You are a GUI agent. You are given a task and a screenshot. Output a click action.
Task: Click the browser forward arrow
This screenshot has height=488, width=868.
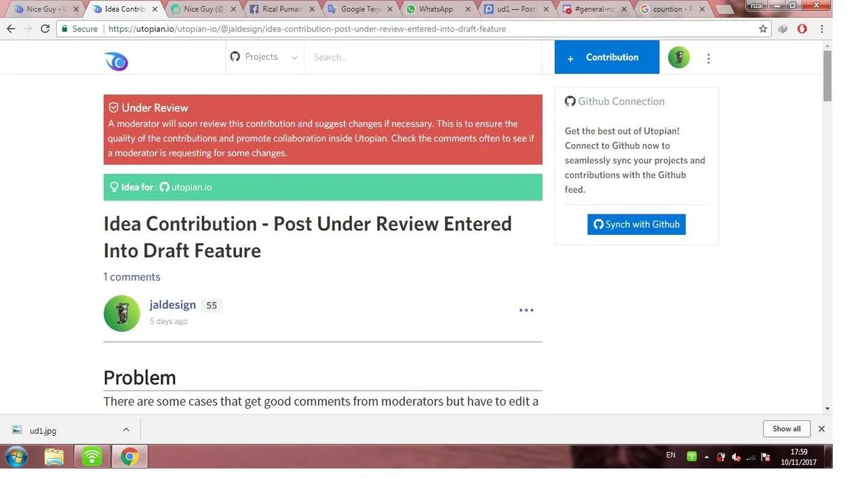coord(28,29)
